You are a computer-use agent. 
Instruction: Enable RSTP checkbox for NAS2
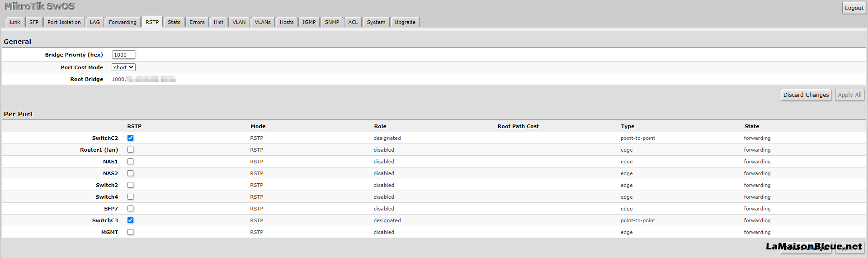(130, 173)
